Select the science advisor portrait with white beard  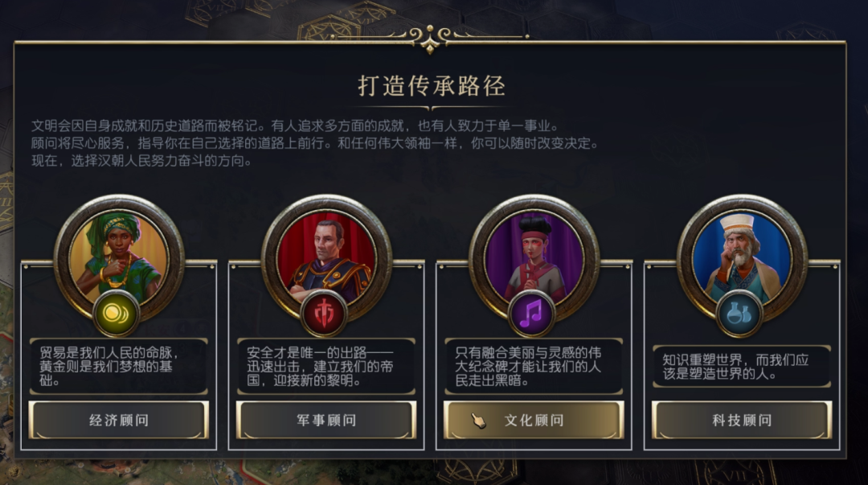tap(742, 257)
